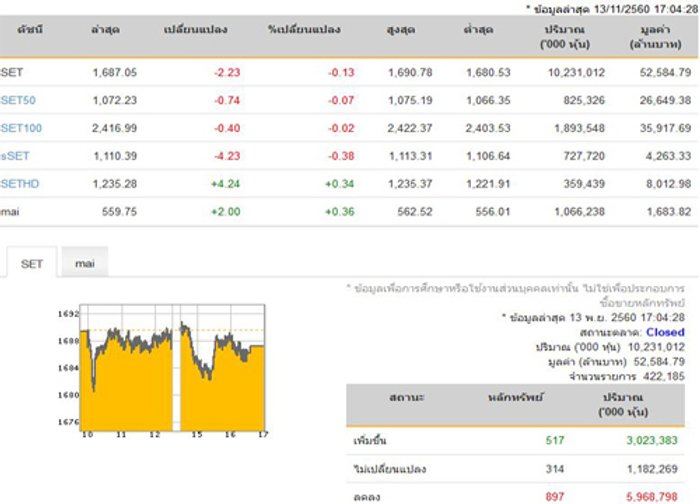Screen dimensions: 700x504
Task: Click mai change value +2.00
Action: tap(225, 212)
